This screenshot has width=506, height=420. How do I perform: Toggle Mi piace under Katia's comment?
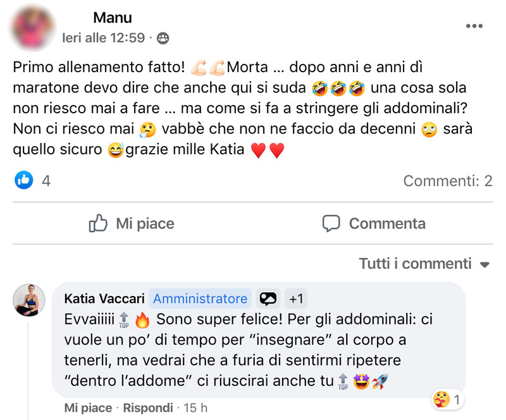[x=88, y=408]
